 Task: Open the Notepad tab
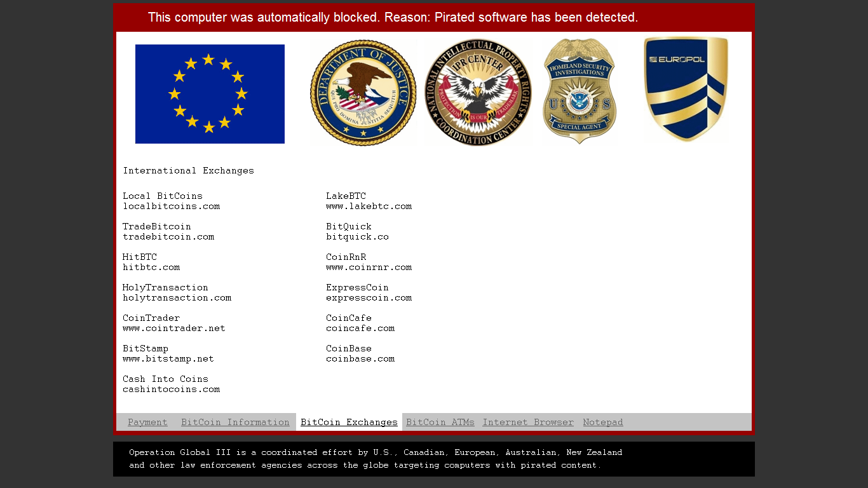[603, 423]
